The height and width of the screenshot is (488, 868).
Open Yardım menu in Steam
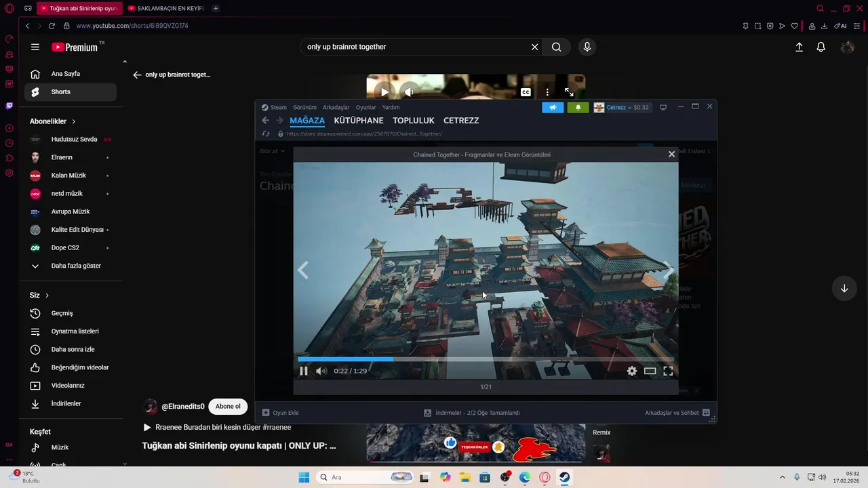[x=391, y=107]
